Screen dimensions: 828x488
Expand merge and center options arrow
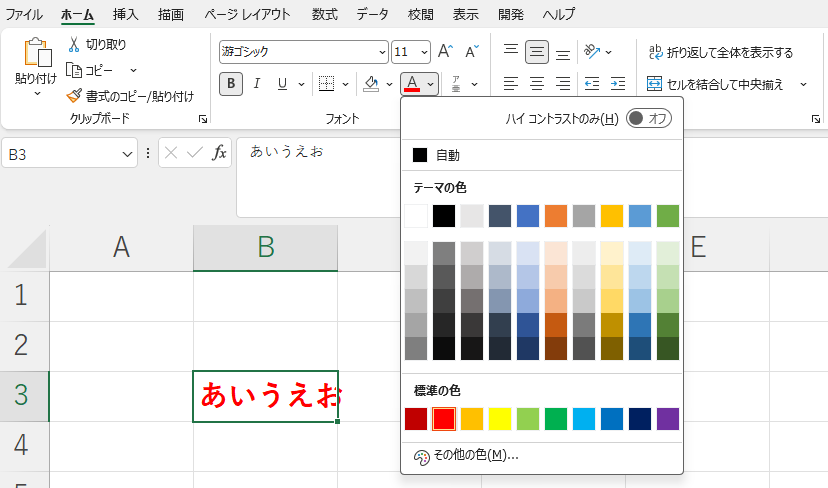803,84
